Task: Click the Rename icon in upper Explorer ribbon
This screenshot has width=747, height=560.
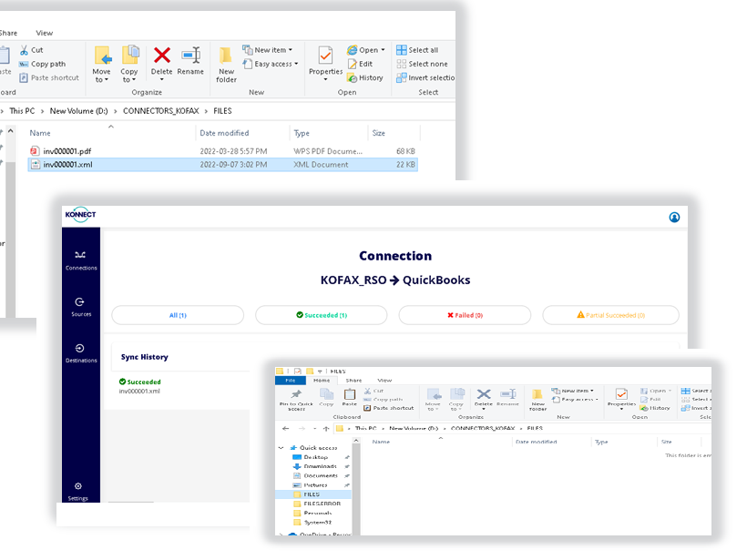Action: (190, 56)
